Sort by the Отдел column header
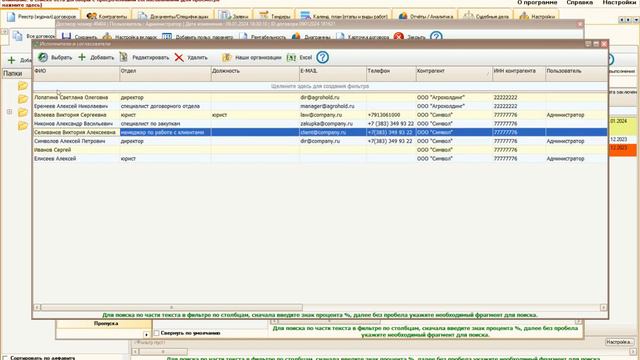Viewport: 640px width, 360px height. click(x=165, y=74)
